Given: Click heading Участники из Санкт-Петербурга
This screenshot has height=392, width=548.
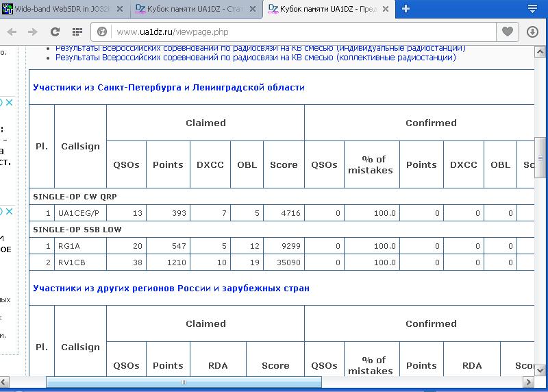Looking at the screenshot, I should 169,88.
